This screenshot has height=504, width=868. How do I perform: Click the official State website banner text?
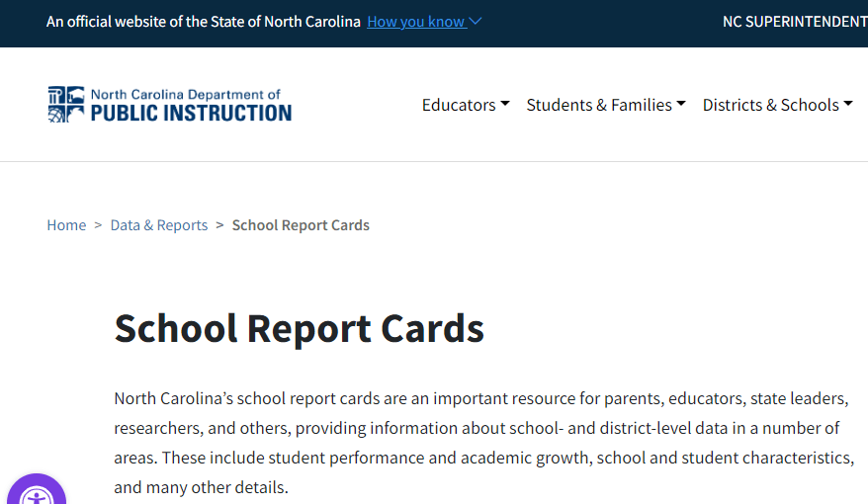pos(204,22)
